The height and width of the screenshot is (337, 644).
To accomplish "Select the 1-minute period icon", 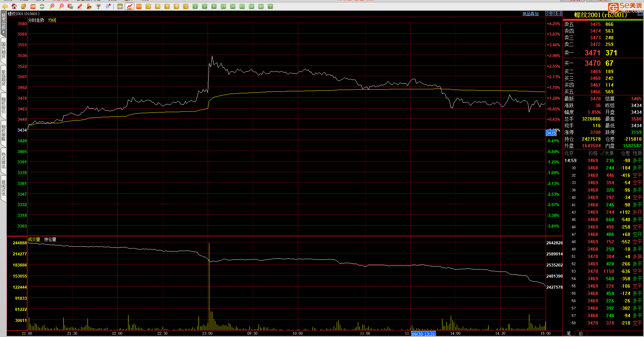I will pyautogui.click(x=195, y=6).
